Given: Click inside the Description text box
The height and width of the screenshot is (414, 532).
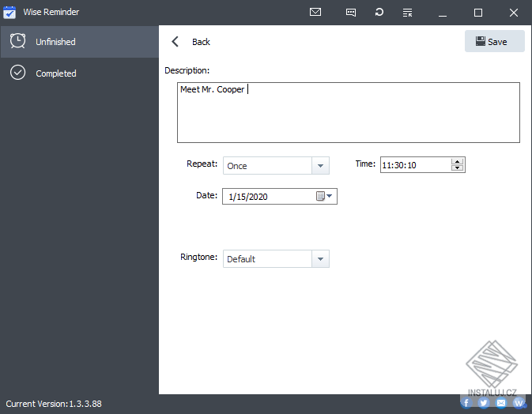Looking at the screenshot, I should tap(349, 112).
